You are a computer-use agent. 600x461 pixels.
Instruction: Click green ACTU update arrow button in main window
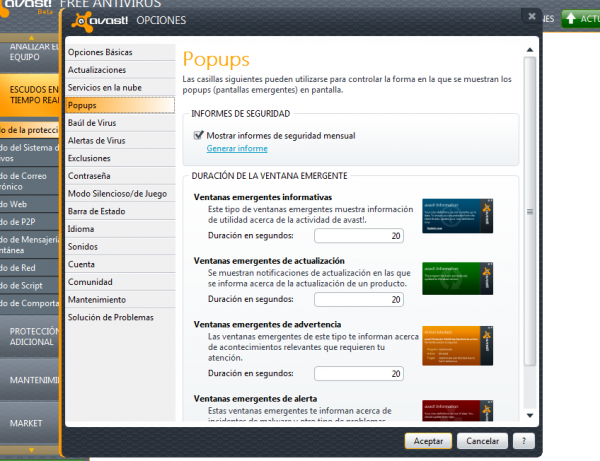pos(581,18)
